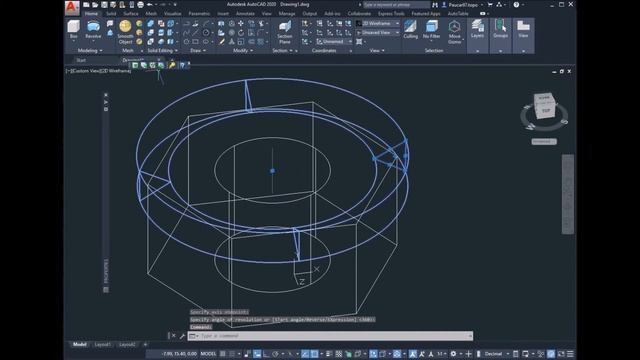This screenshot has width=640, height=360.
Task: Switch to the Model layout tab
Action: coord(79,344)
